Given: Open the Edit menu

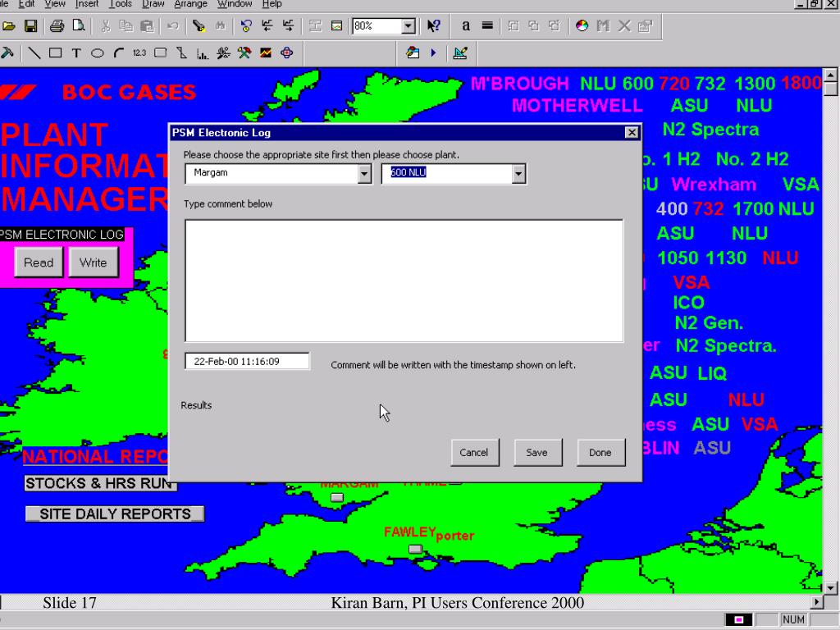Looking at the screenshot, I should click(26, 4).
